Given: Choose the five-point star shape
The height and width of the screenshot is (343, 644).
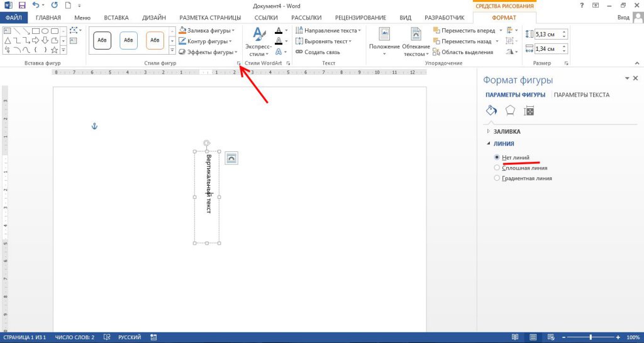Looking at the screenshot, I should coord(54,50).
